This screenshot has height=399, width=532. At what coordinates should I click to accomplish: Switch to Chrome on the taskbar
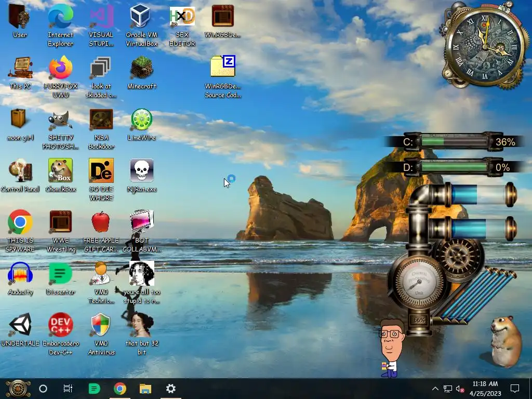120,389
